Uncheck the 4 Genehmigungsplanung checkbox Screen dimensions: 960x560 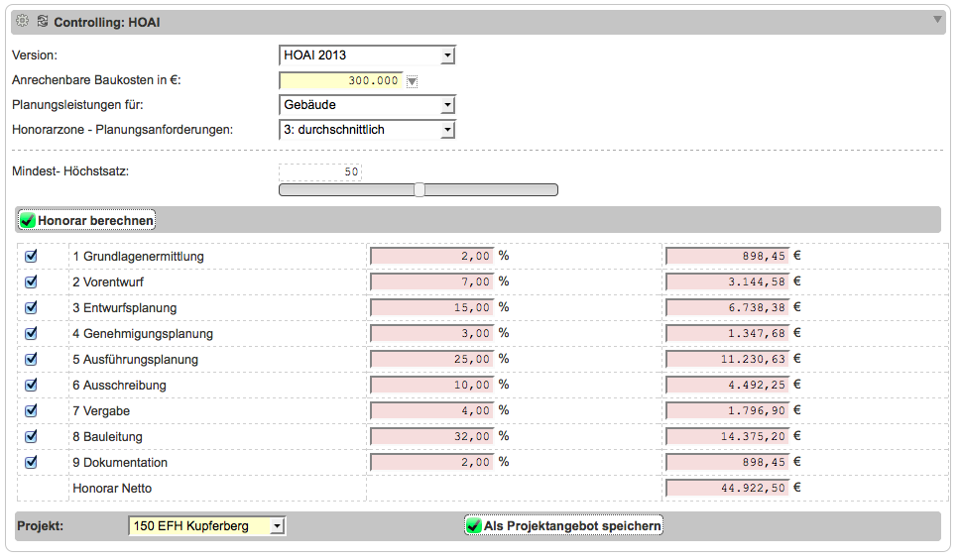tap(31, 333)
